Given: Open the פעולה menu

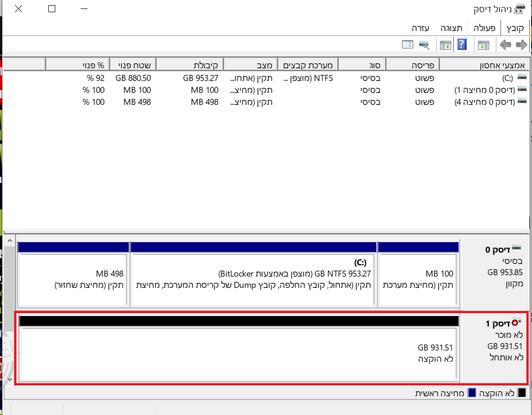Looking at the screenshot, I should pos(485,28).
